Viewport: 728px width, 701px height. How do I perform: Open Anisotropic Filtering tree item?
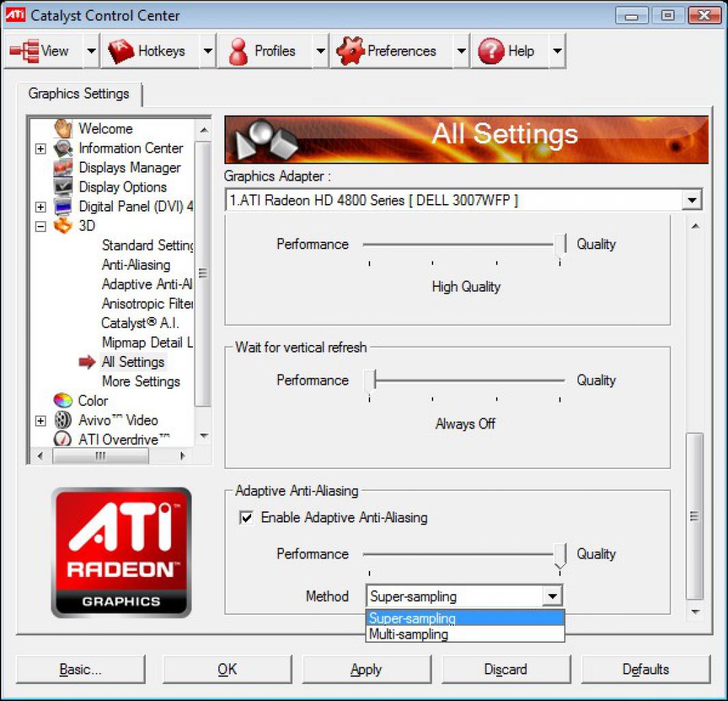[147, 303]
